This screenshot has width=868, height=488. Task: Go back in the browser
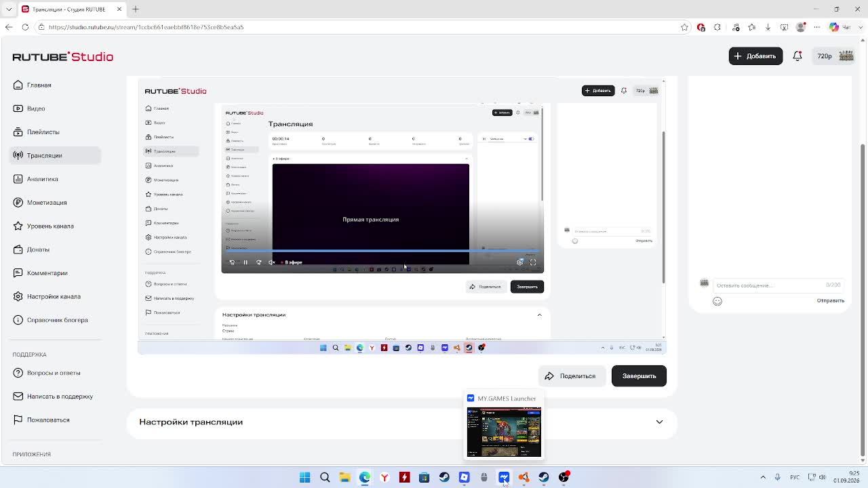(9, 27)
